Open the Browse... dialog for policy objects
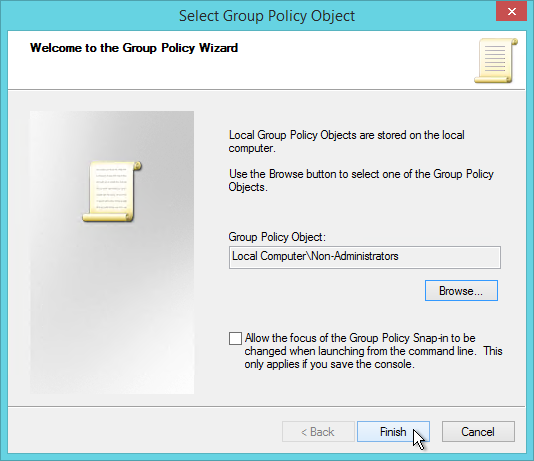534x461 pixels. pos(461,291)
